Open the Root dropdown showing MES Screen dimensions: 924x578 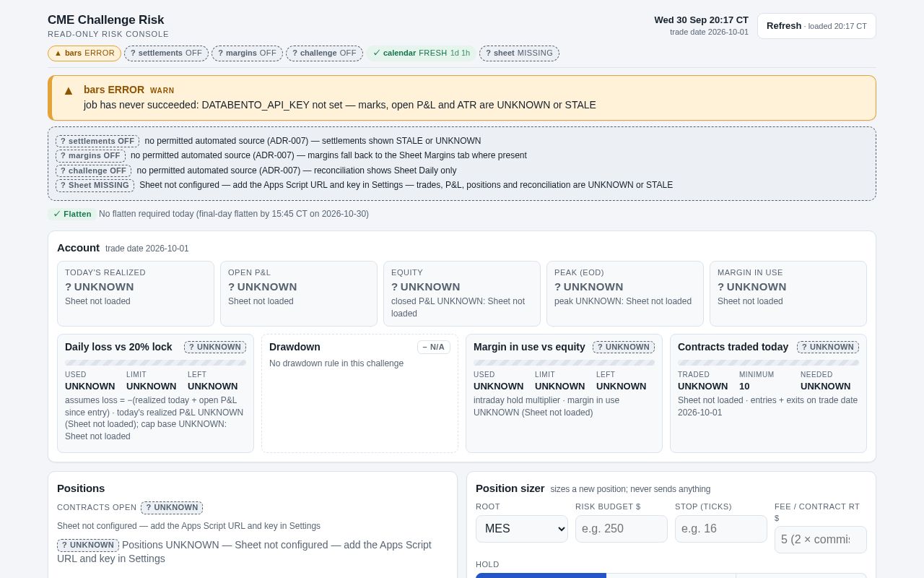point(522,529)
